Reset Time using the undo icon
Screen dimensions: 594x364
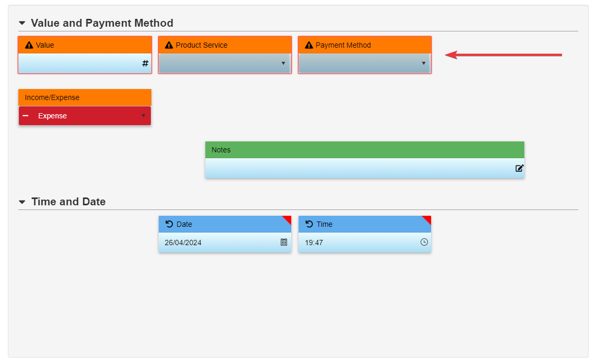[309, 224]
